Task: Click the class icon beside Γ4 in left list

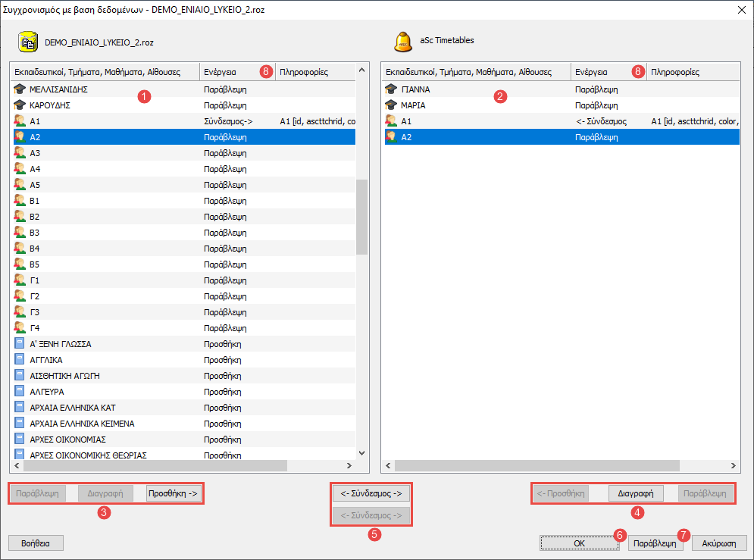Action: click(20, 328)
